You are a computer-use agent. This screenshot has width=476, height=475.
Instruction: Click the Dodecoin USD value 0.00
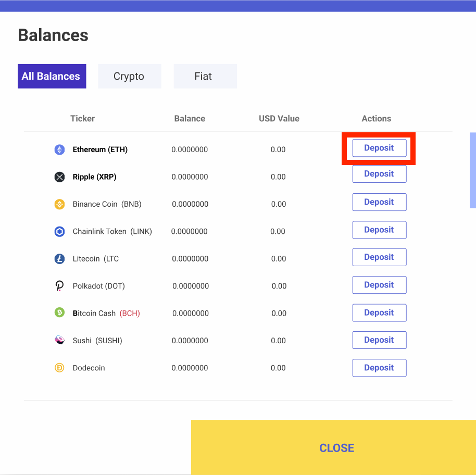(278, 368)
